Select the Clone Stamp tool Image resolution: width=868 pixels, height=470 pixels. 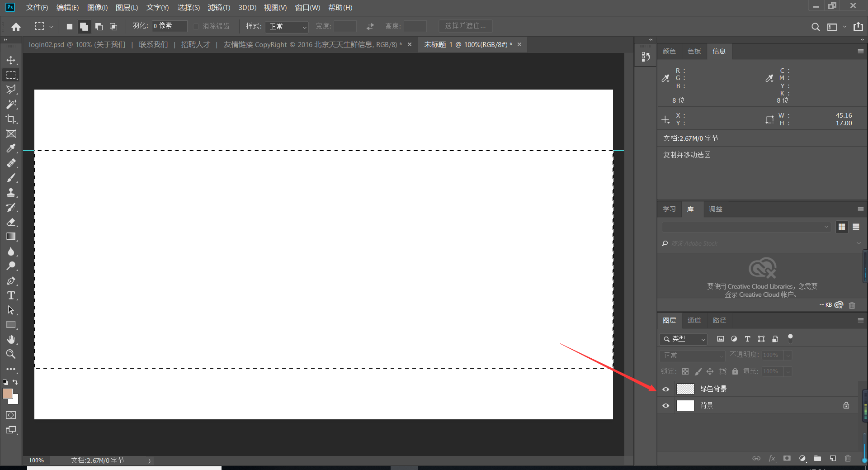coord(11,192)
